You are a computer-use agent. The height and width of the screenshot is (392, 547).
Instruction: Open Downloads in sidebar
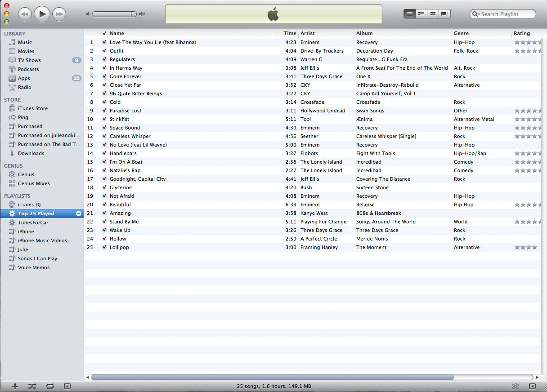click(31, 153)
